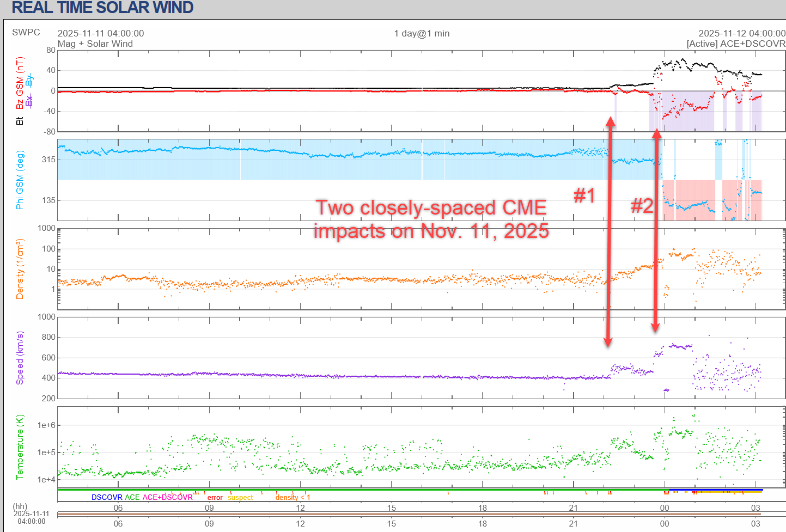The height and width of the screenshot is (532, 786).
Task: Click the red #1 CME annotation label
Action: [584, 195]
